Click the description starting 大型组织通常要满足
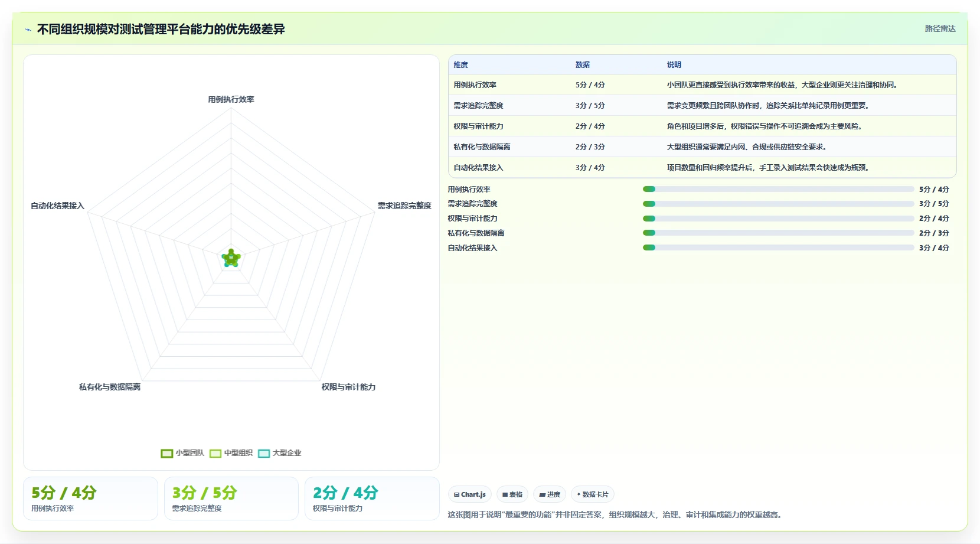Image resolution: width=980 pixels, height=544 pixels. click(x=747, y=147)
